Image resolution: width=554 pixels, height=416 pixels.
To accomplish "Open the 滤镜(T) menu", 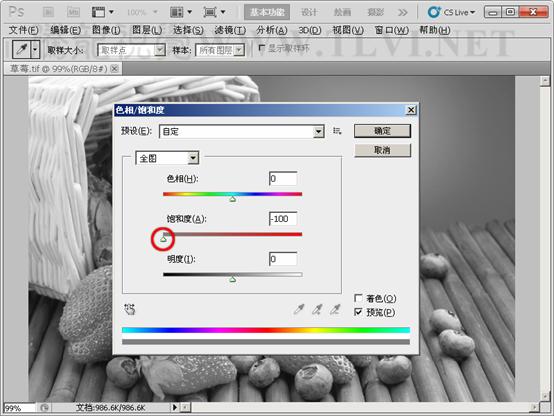I will click(x=230, y=30).
